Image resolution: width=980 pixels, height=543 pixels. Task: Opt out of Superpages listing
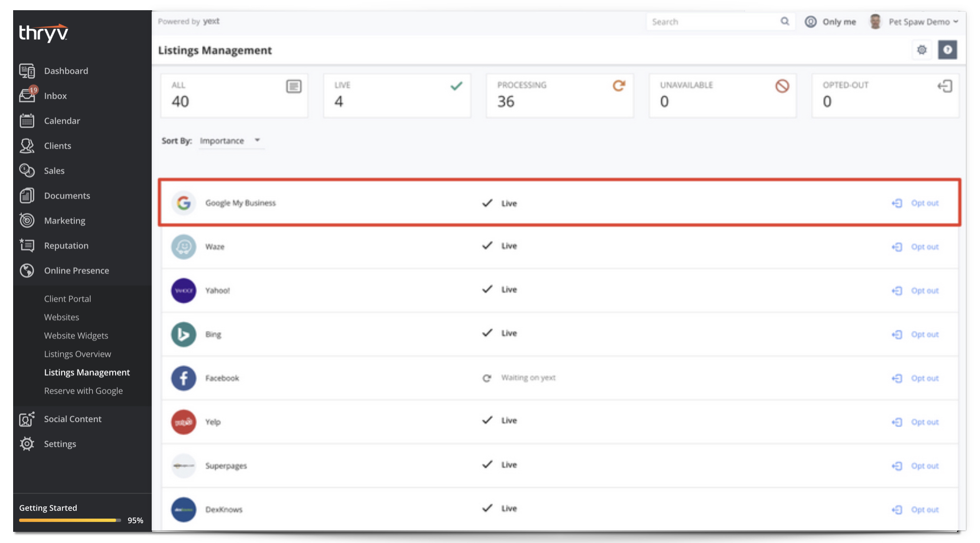coord(915,466)
